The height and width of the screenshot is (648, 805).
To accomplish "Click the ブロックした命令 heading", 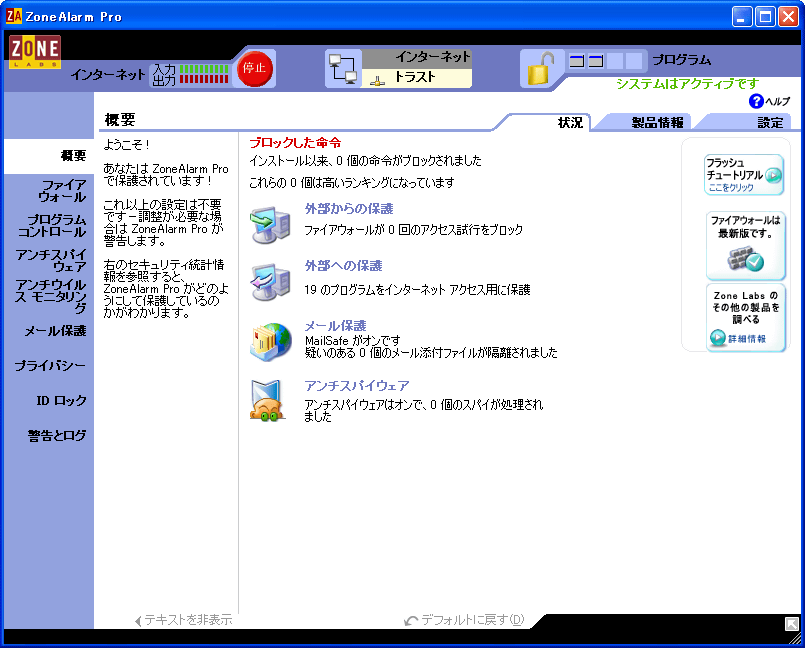I will [295, 142].
